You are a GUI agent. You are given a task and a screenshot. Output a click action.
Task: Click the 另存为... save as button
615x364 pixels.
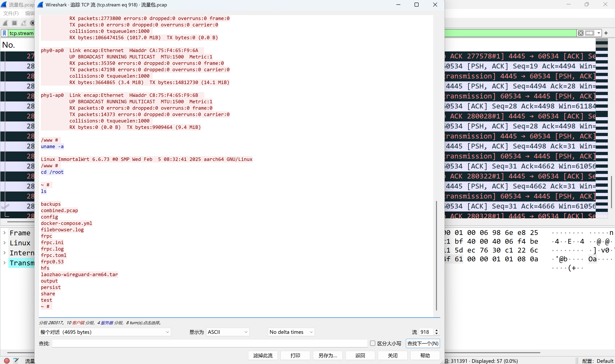327,355
